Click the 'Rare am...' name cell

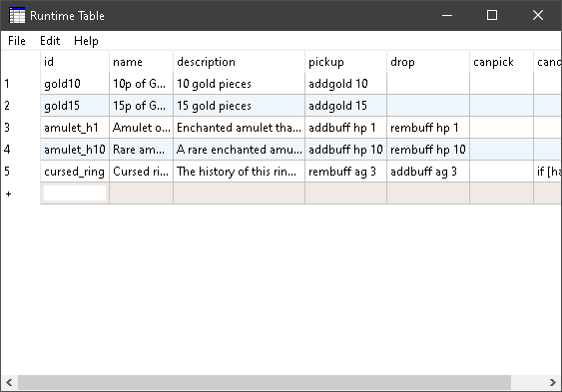pos(141,150)
